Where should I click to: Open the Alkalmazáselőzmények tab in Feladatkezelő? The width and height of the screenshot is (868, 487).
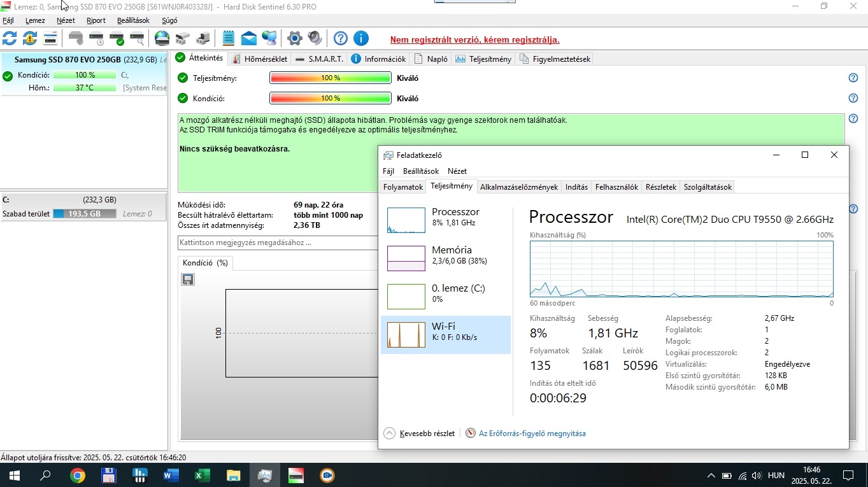click(519, 187)
